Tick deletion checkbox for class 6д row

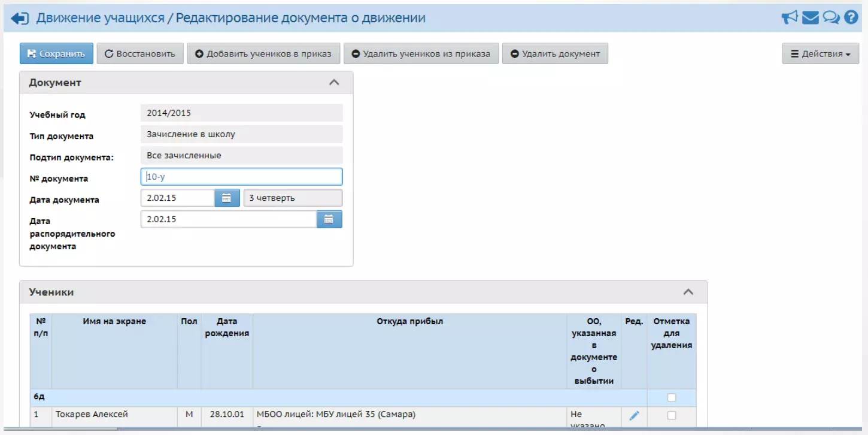672,398
